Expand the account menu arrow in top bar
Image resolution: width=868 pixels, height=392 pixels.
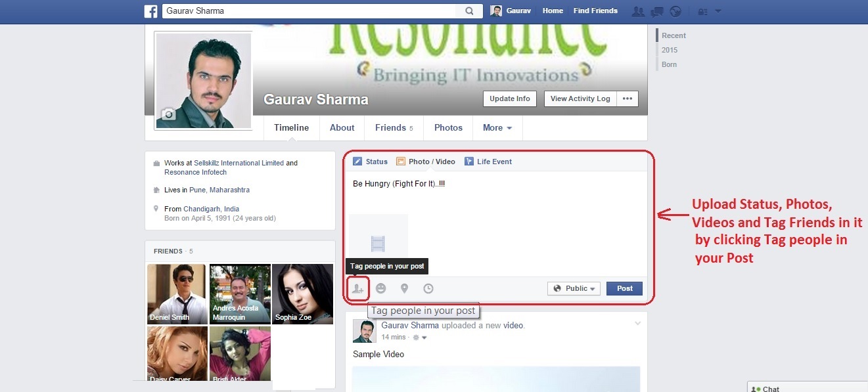coord(718,11)
